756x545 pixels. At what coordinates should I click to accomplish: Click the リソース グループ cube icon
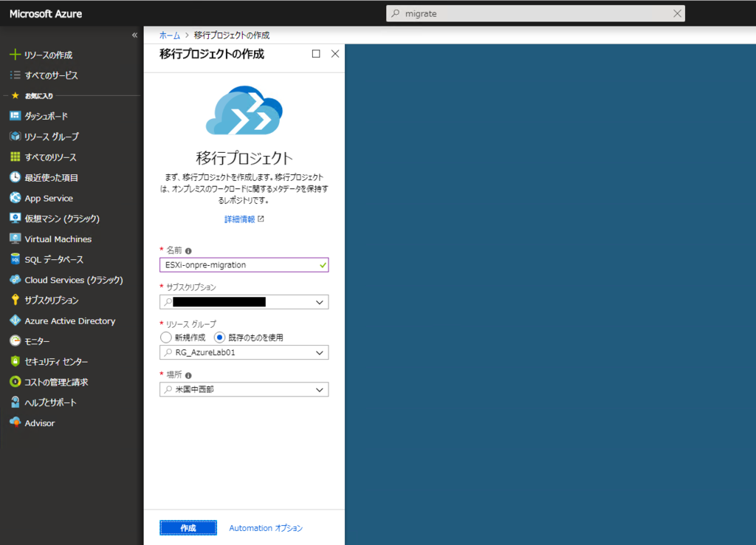pyautogui.click(x=15, y=137)
